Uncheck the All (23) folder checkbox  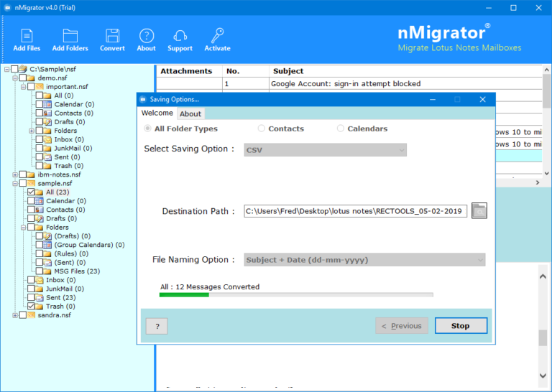[32, 192]
